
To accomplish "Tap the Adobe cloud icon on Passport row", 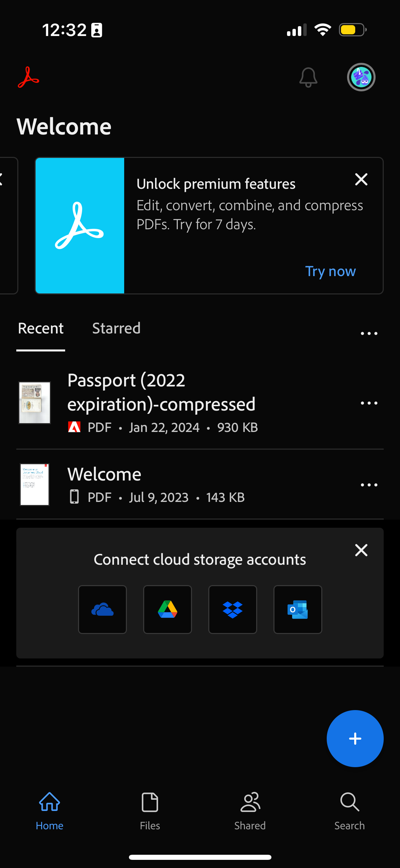I will pos(74,427).
